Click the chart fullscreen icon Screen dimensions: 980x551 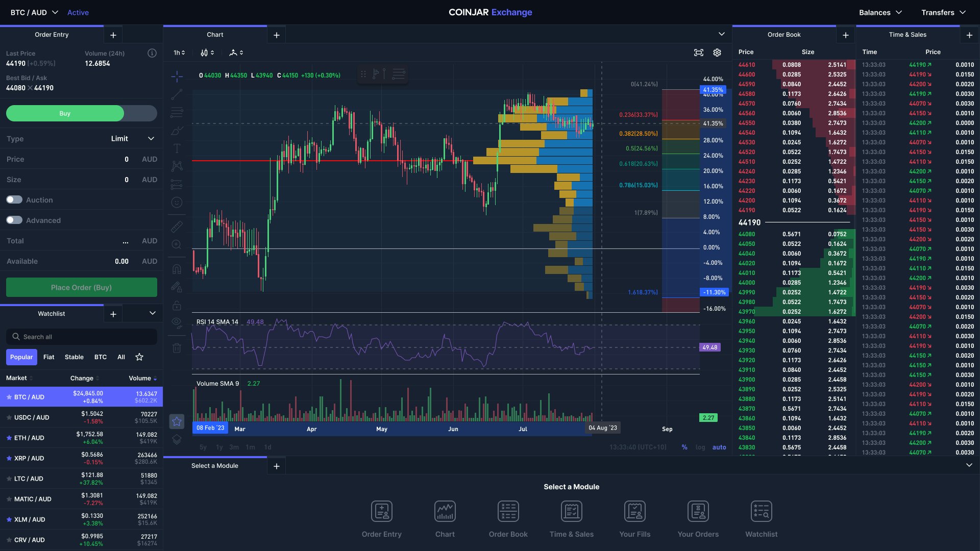pos(698,53)
